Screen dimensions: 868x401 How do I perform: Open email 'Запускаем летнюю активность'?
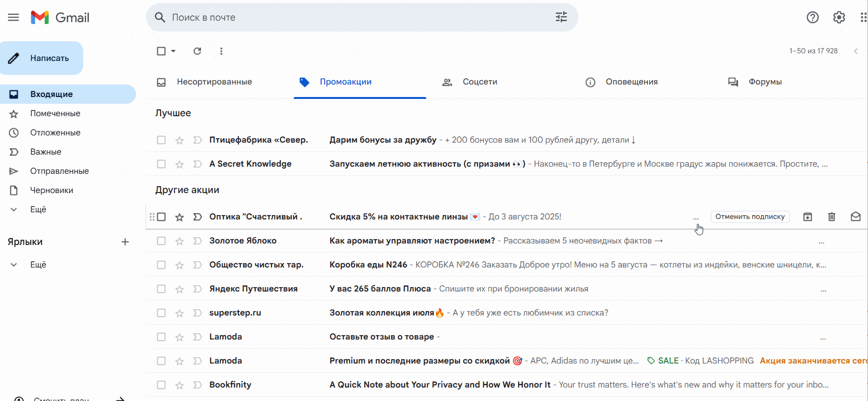click(x=427, y=164)
